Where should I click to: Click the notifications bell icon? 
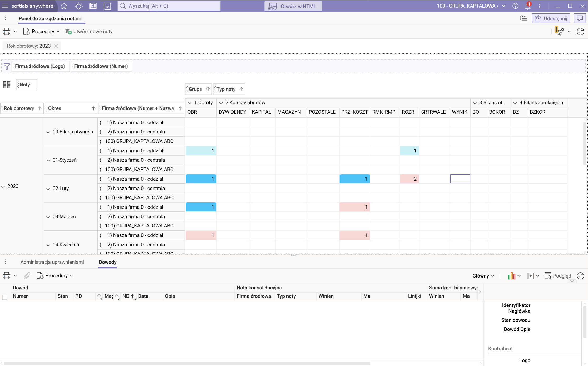pyautogui.click(x=527, y=6)
